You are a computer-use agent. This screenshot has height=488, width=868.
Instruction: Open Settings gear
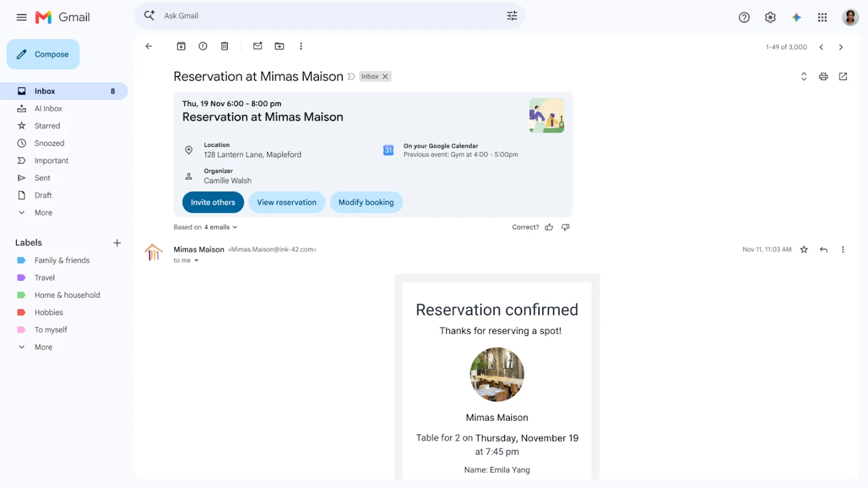770,17
